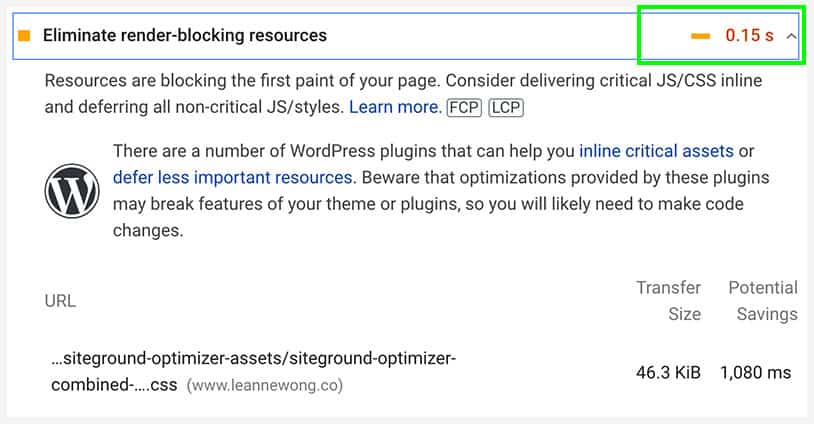The height and width of the screenshot is (424, 814).
Task: Click the Eliminate render-blocking resources heading
Action: click(x=185, y=35)
